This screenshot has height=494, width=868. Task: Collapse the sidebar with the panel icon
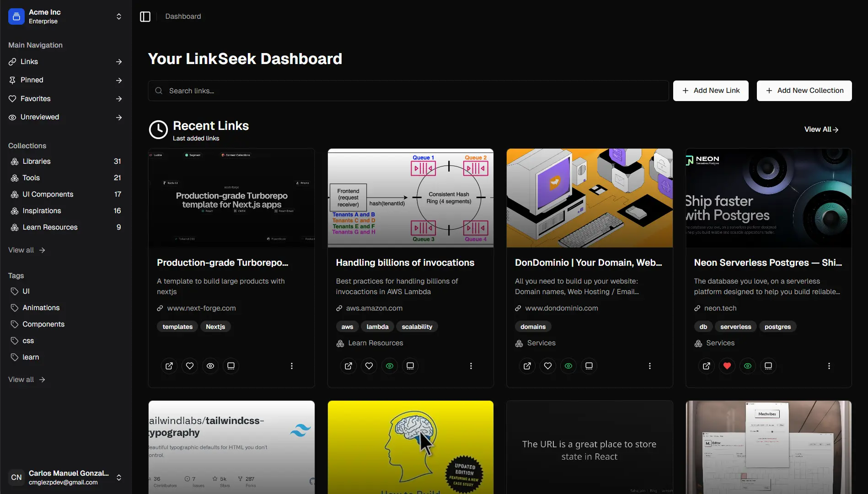pos(145,16)
